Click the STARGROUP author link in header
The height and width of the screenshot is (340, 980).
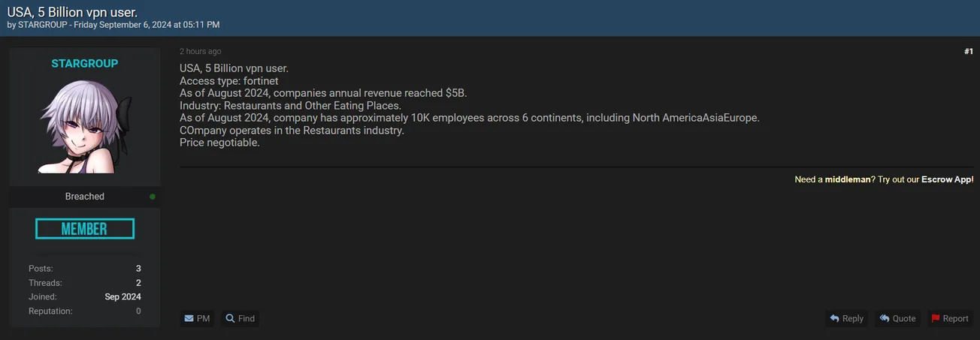tap(43, 25)
